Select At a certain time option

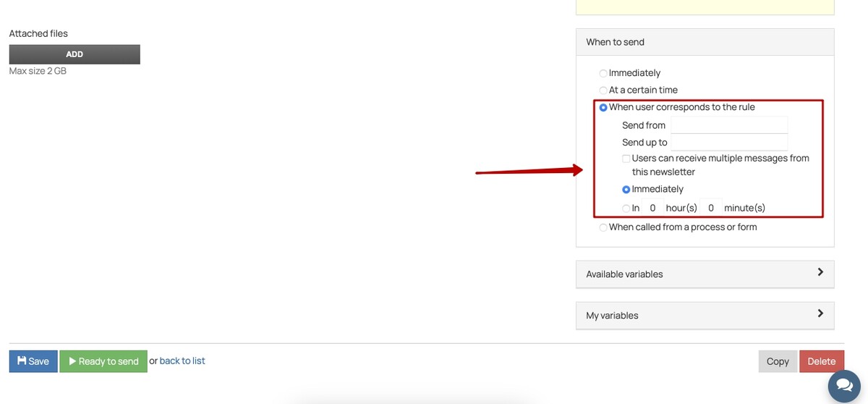[x=603, y=91]
